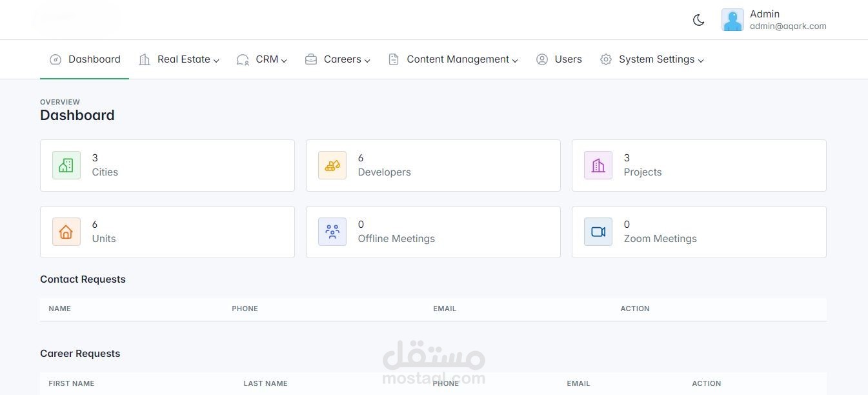Image resolution: width=868 pixels, height=395 pixels.
Task: Click the Careers briefcase icon
Action: click(311, 59)
